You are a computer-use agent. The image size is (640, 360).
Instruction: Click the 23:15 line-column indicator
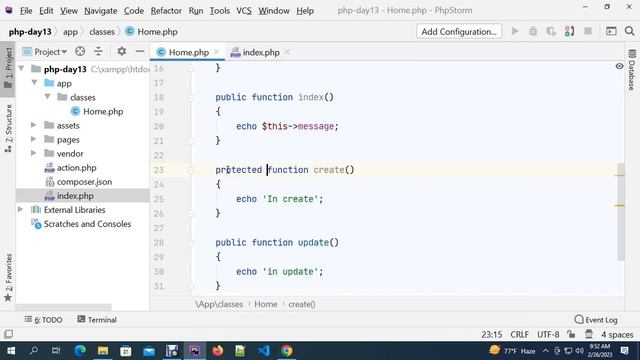tap(491, 334)
